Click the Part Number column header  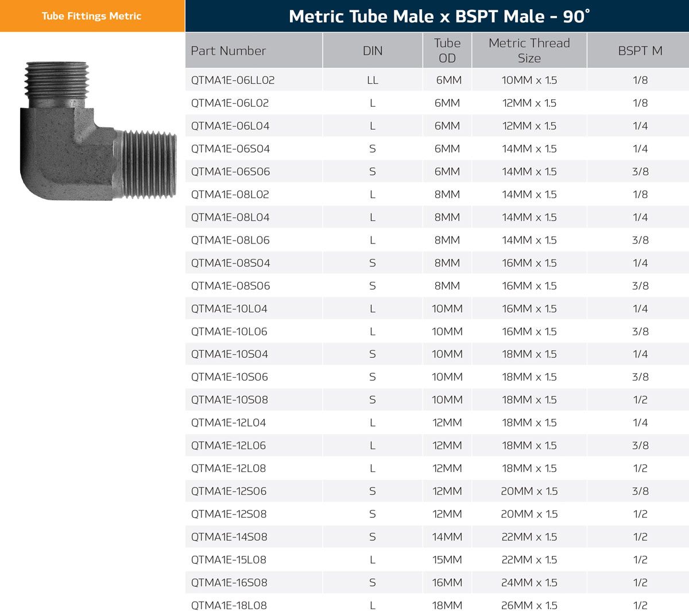point(229,51)
